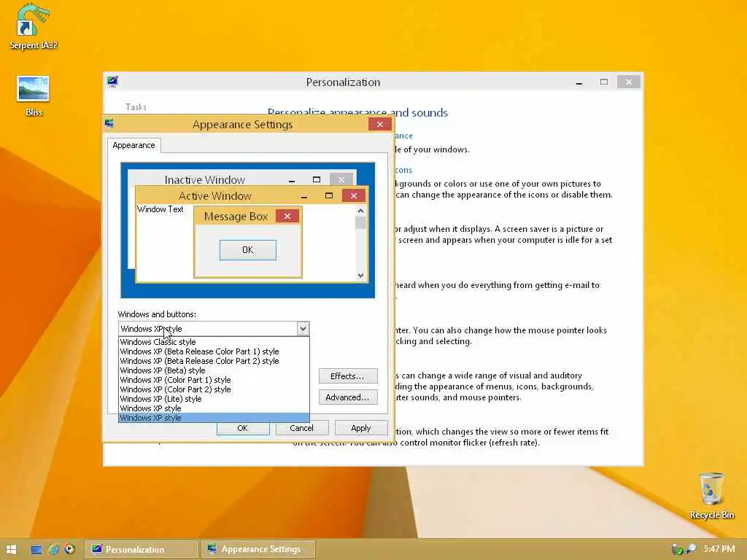This screenshot has height=560, width=747.
Task: Click the Inactive Window preview title
Action: tap(205, 179)
